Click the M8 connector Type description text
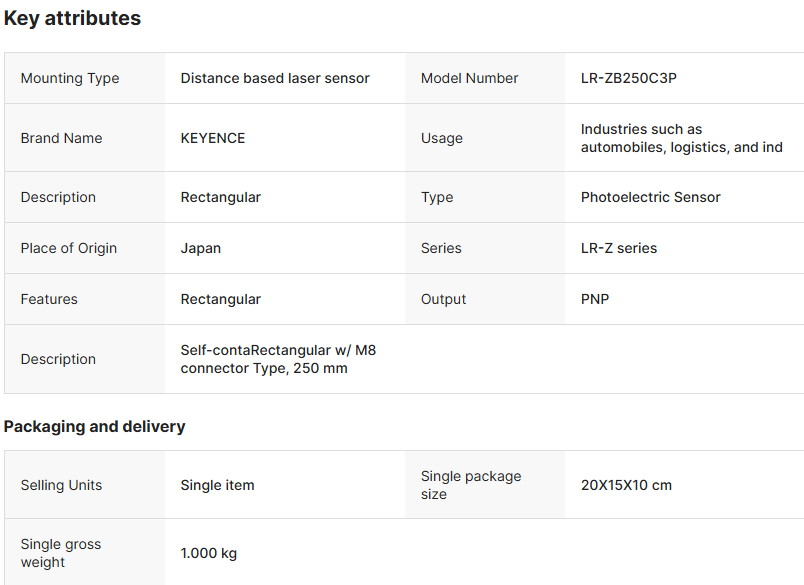Screen dimensions: 804x585 pos(278,359)
